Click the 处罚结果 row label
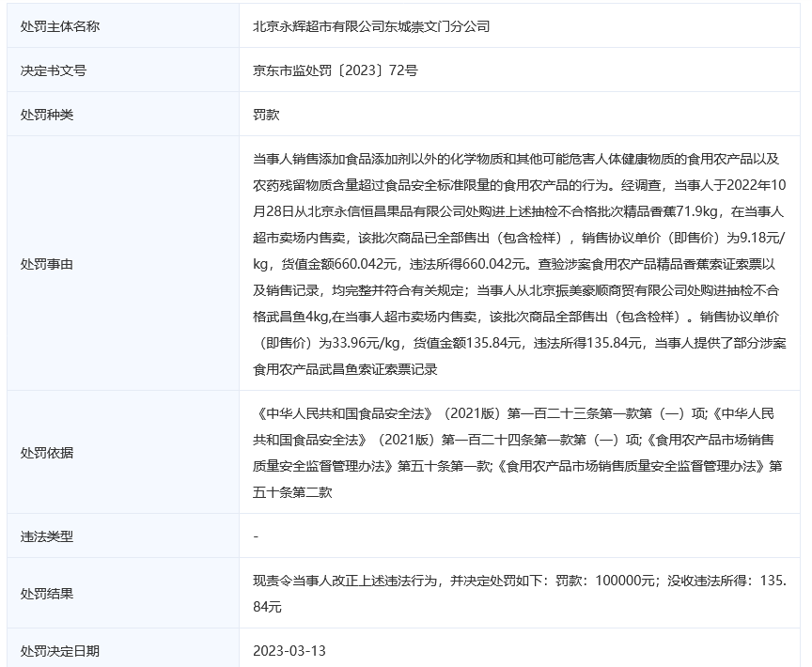The height and width of the screenshot is (667, 812). (x=46, y=594)
